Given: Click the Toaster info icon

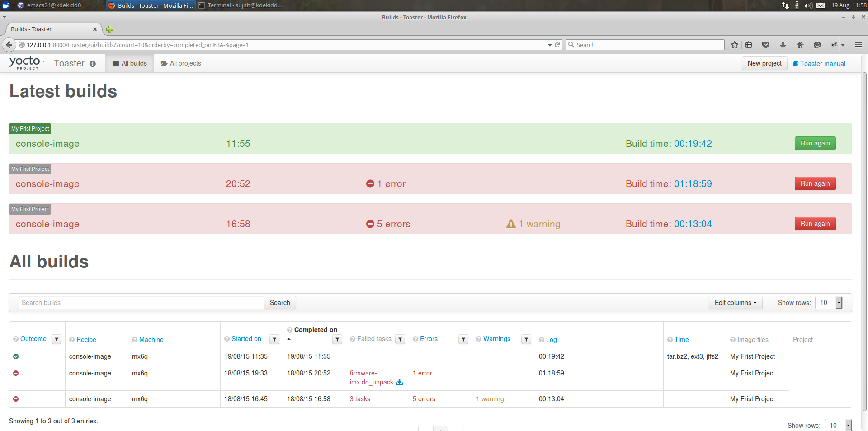Looking at the screenshot, I should point(93,64).
